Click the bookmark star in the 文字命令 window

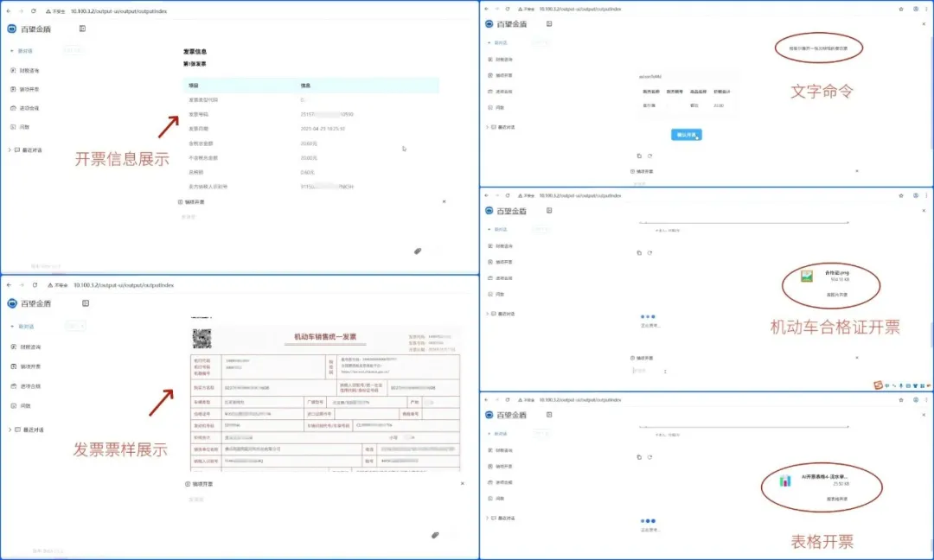click(899, 9)
